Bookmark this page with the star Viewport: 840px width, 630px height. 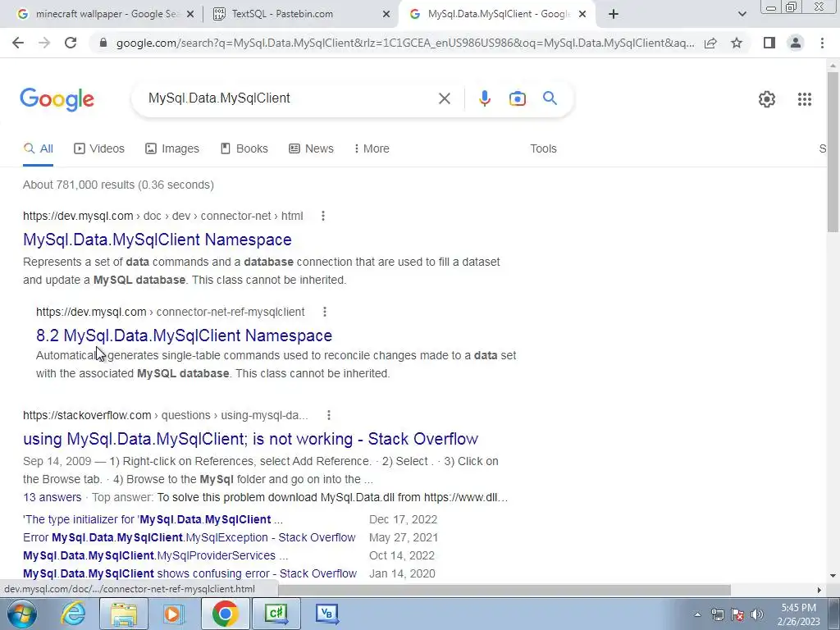pos(737,43)
